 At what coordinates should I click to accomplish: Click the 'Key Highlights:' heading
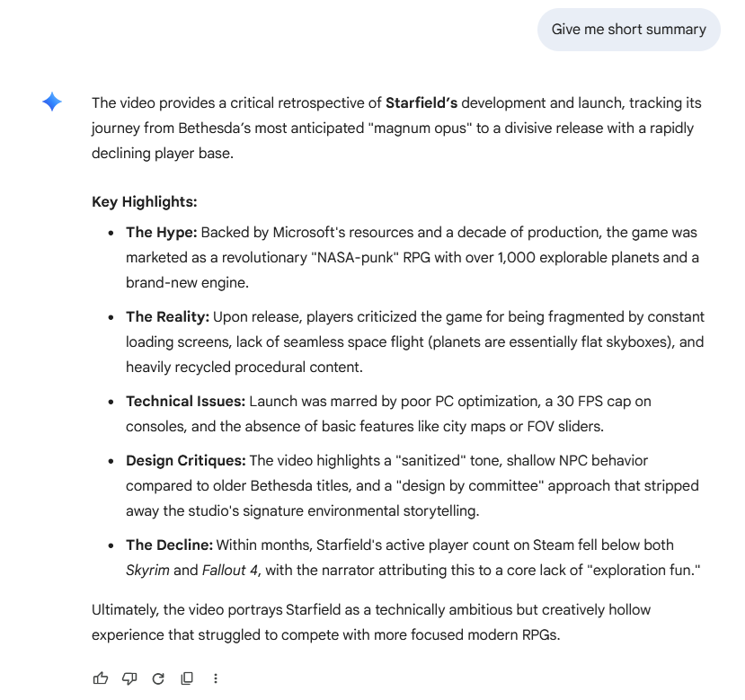tap(145, 202)
